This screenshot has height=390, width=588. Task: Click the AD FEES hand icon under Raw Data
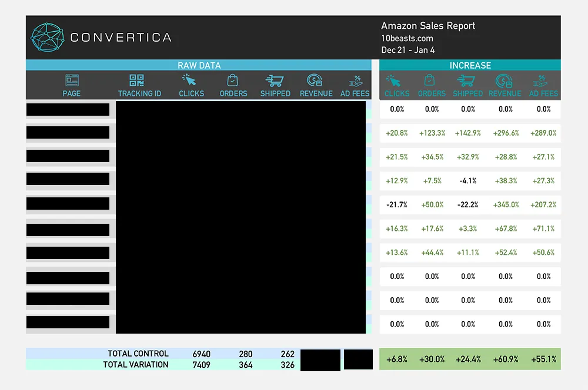(356, 81)
